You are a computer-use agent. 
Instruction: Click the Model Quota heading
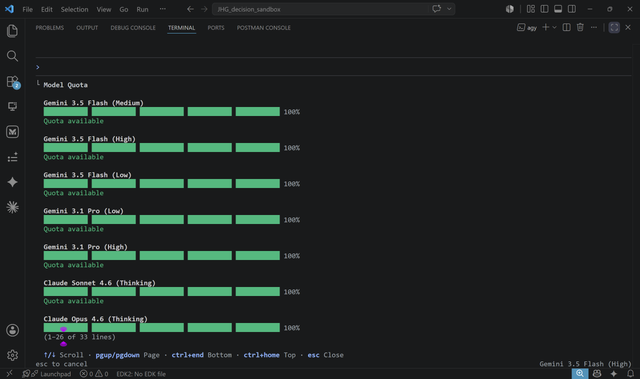click(65, 85)
